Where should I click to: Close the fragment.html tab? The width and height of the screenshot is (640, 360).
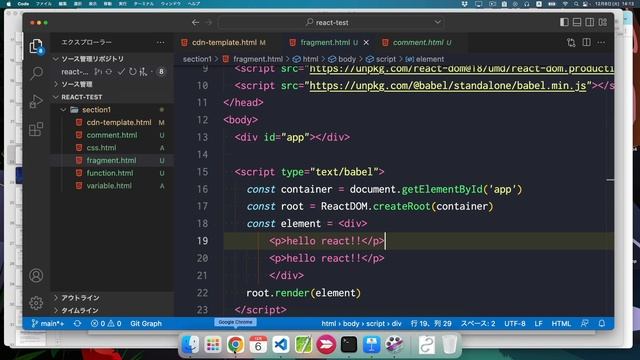(x=366, y=42)
